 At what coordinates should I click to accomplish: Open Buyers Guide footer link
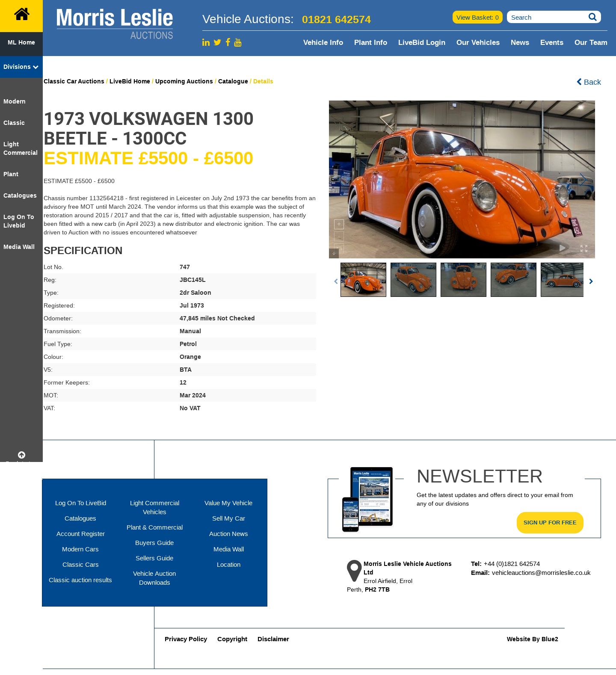tap(154, 543)
